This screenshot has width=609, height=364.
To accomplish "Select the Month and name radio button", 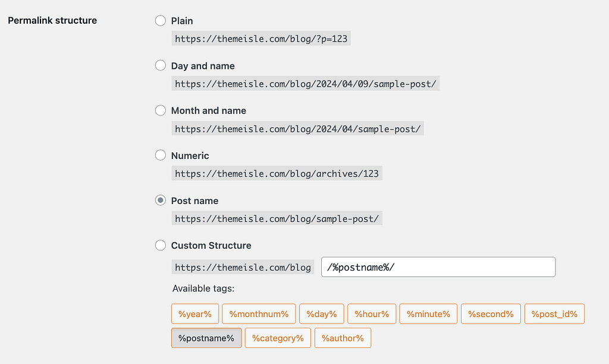I will [160, 111].
